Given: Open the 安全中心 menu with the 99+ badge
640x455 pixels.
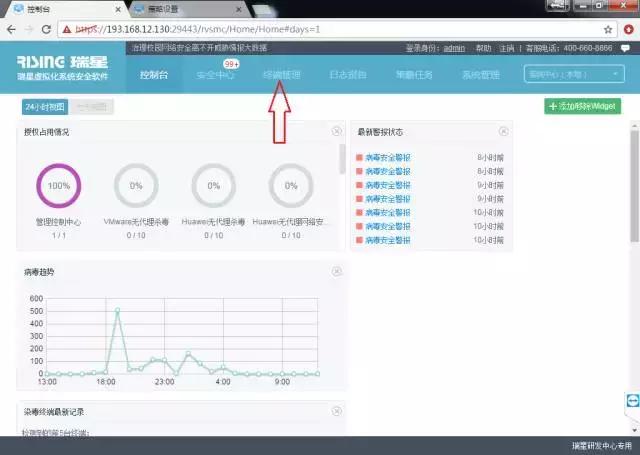Looking at the screenshot, I should tap(215, 75).
